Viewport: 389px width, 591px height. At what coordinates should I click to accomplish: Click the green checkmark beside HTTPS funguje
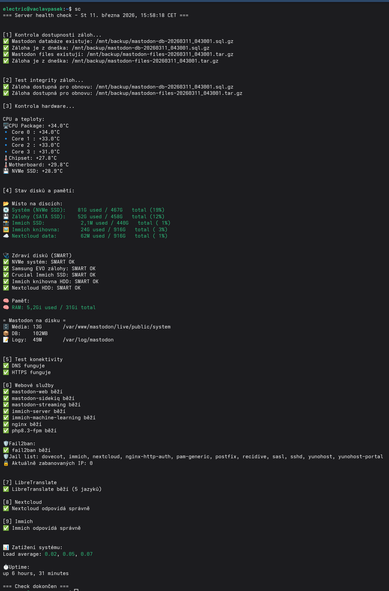(x=6, y=372)
